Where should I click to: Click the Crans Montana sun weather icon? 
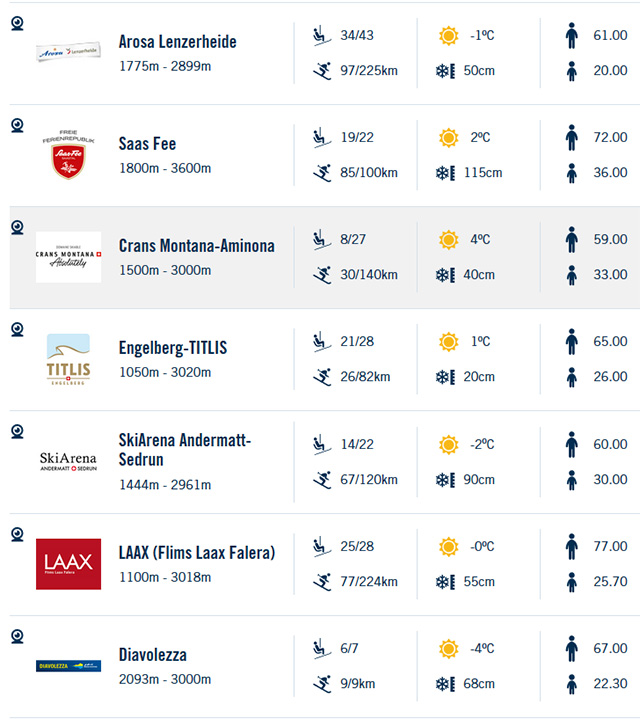pos(447,240)
